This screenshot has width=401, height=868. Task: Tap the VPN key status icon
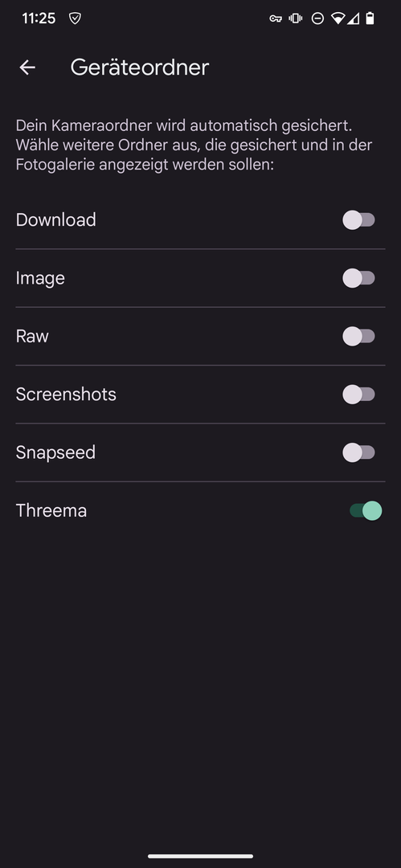click(276, 18)
